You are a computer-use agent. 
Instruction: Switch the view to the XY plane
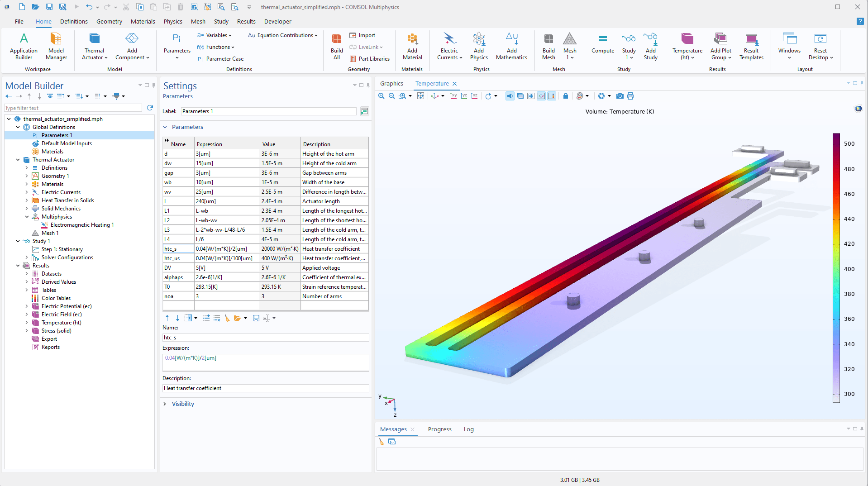click(453, 96)
